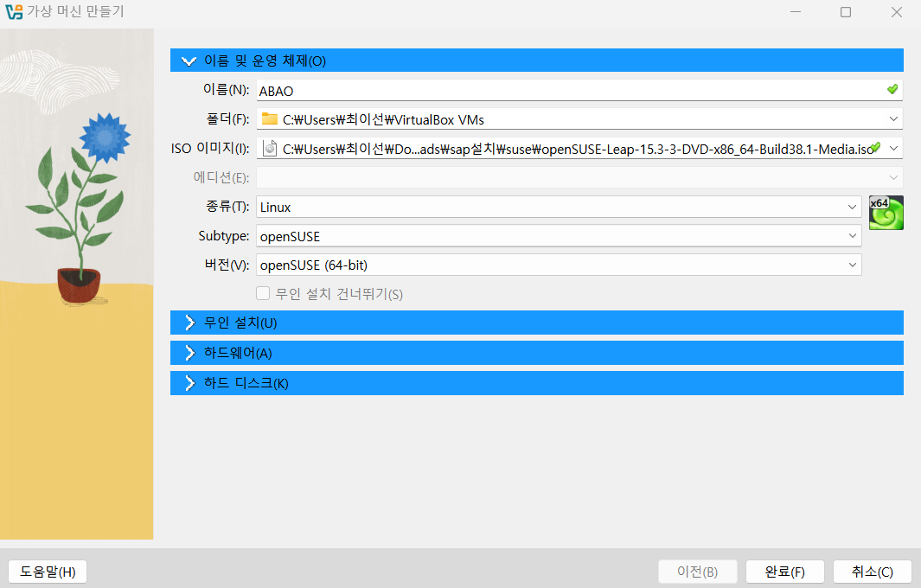Expand the 하드웨어(A) section
Image resolution: width=921 pixels, height=588 pixels.
coord(537,353)
